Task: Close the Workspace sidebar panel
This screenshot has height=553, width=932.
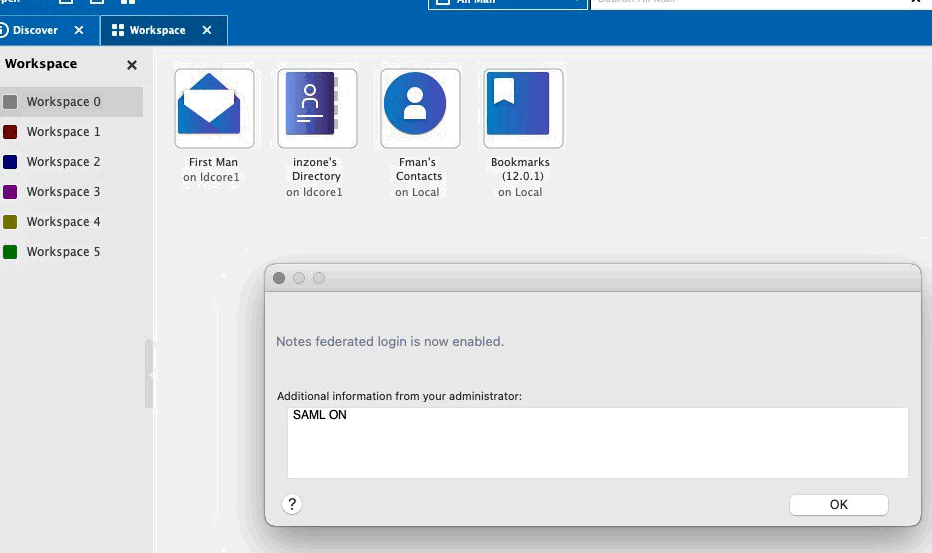Action: pos(132,65)
